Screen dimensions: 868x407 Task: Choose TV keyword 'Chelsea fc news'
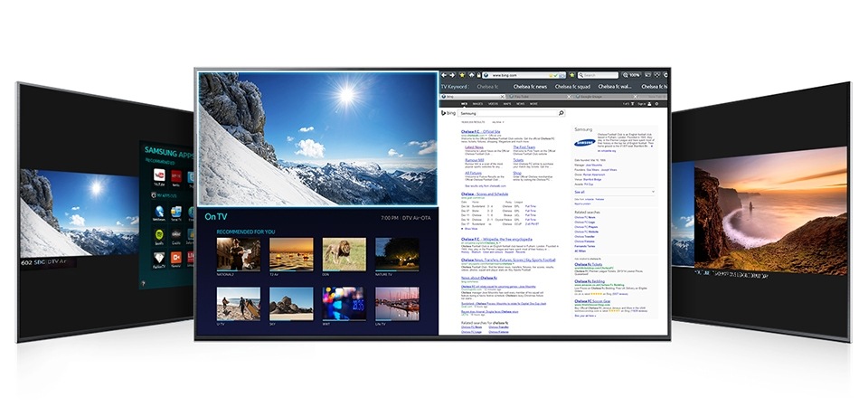point(530,87)
